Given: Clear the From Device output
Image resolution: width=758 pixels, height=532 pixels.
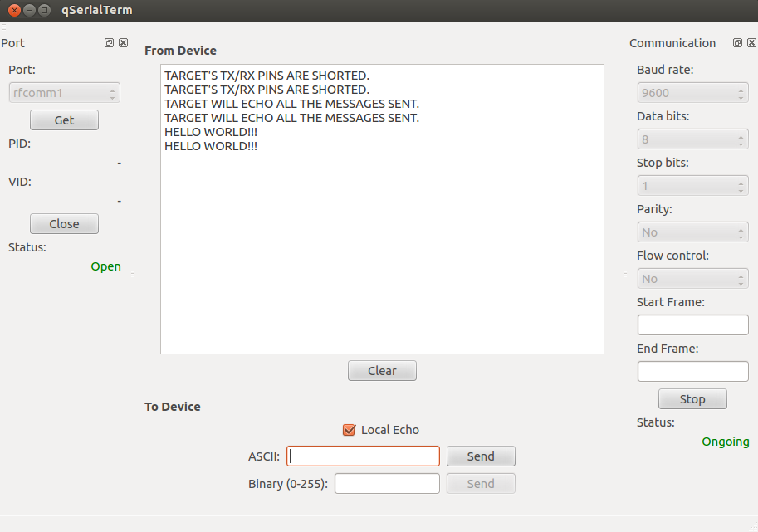Looking at the screenshot, I should [382, 371].
